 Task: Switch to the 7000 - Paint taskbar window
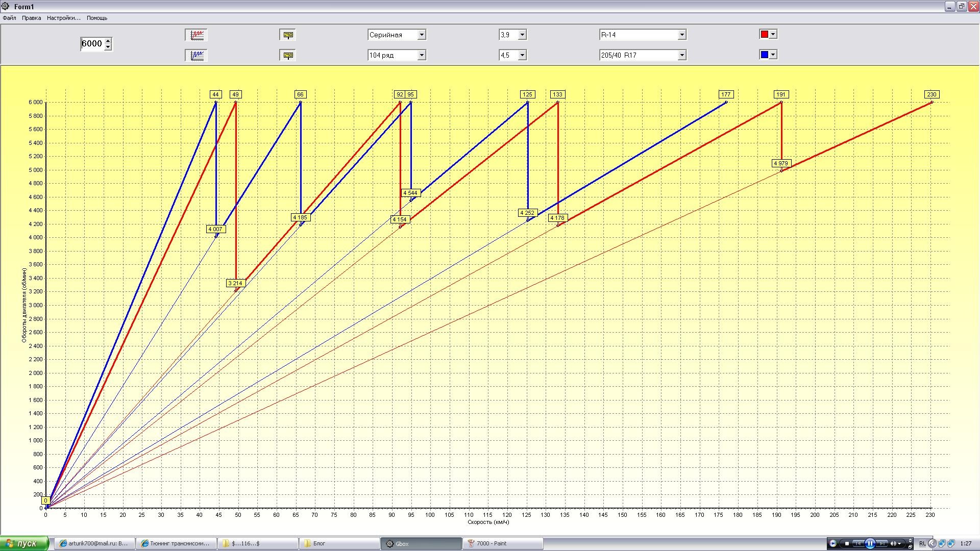pyautogui.click(x=503, y=543)
